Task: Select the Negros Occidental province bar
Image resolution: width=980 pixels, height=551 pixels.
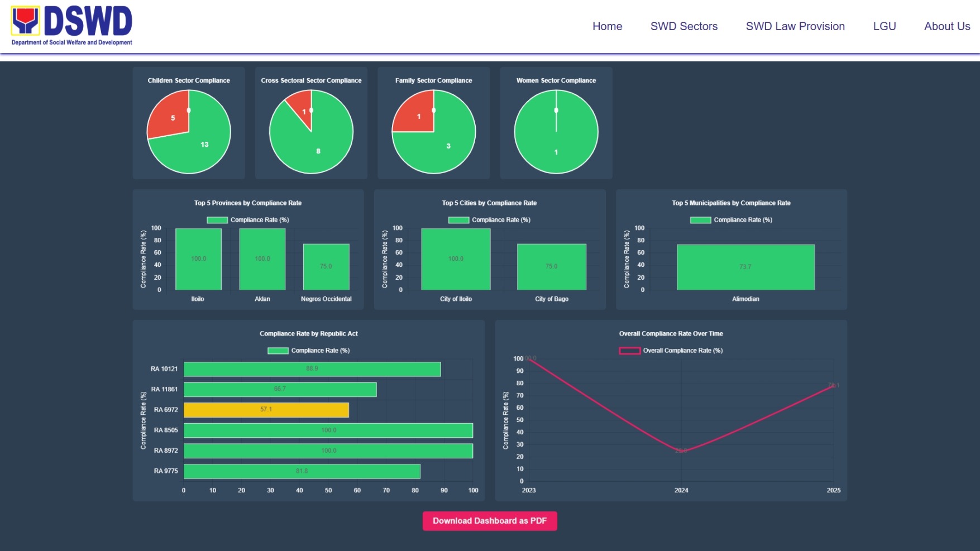Action: (x=326, y=267)
